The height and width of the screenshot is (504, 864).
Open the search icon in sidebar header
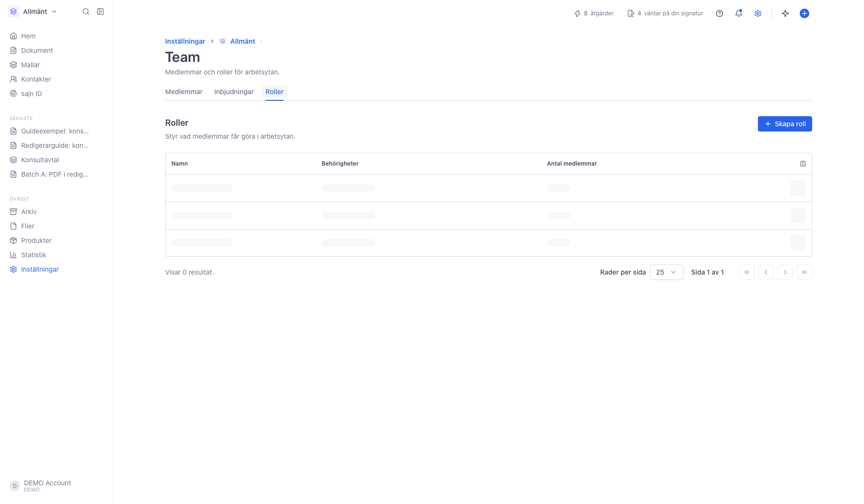(86, 12)
